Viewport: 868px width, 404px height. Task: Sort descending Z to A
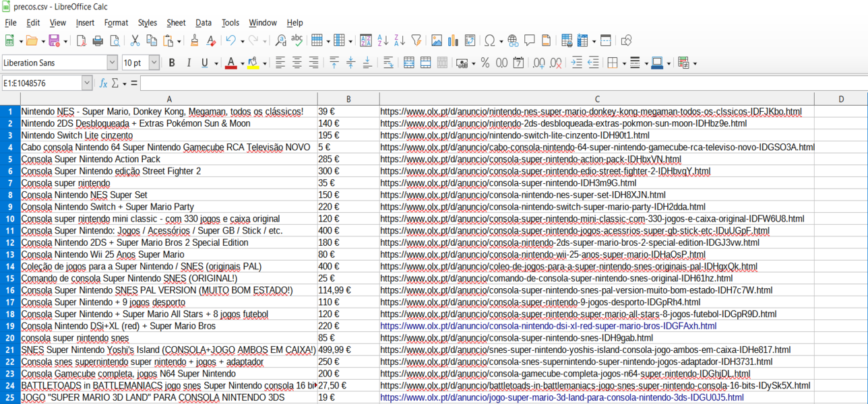click(x=400, y=41)
